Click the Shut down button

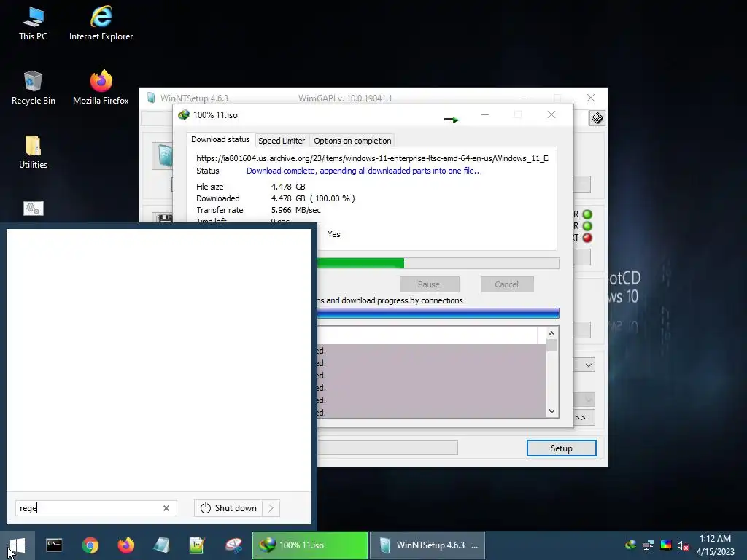pyautogui.click(x=228, y=508)
